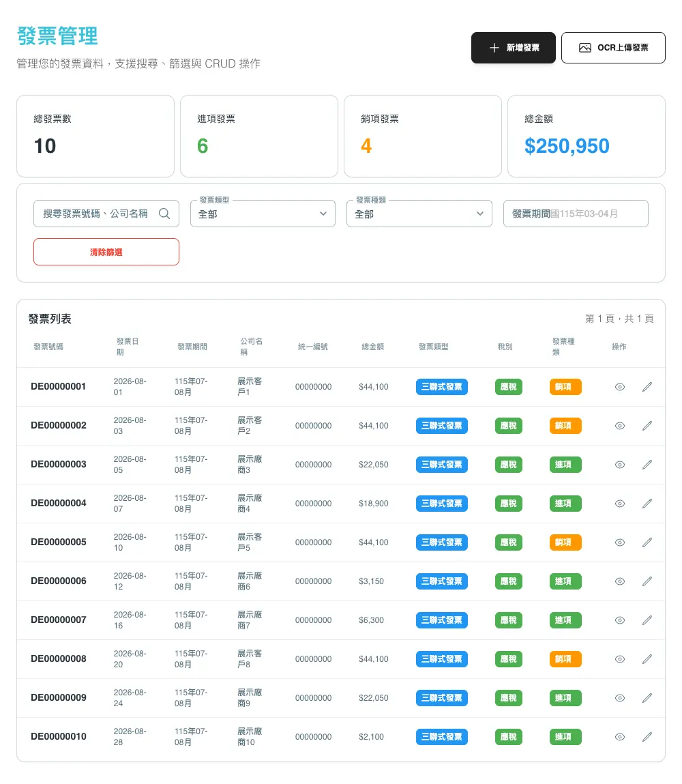Edit invoice DE00000009 with pencil icon
Viewport: 682px width, 784px height.
point(647,698)
